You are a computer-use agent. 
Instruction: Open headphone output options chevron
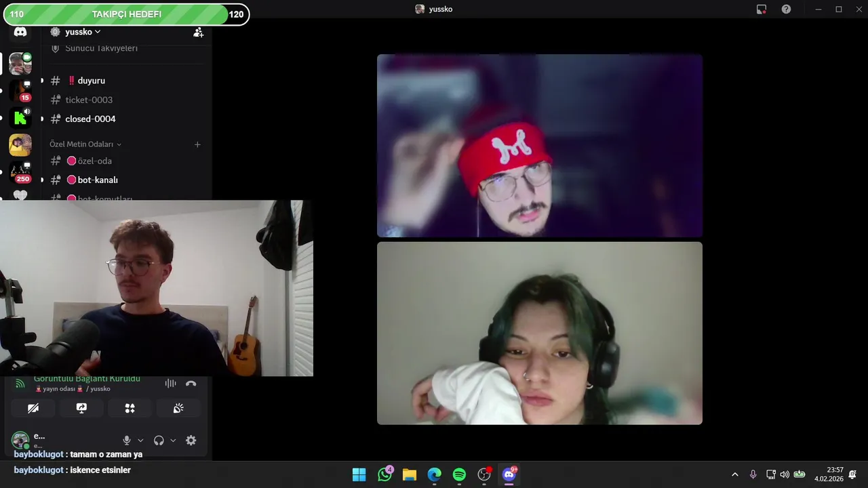click(173, 441)
